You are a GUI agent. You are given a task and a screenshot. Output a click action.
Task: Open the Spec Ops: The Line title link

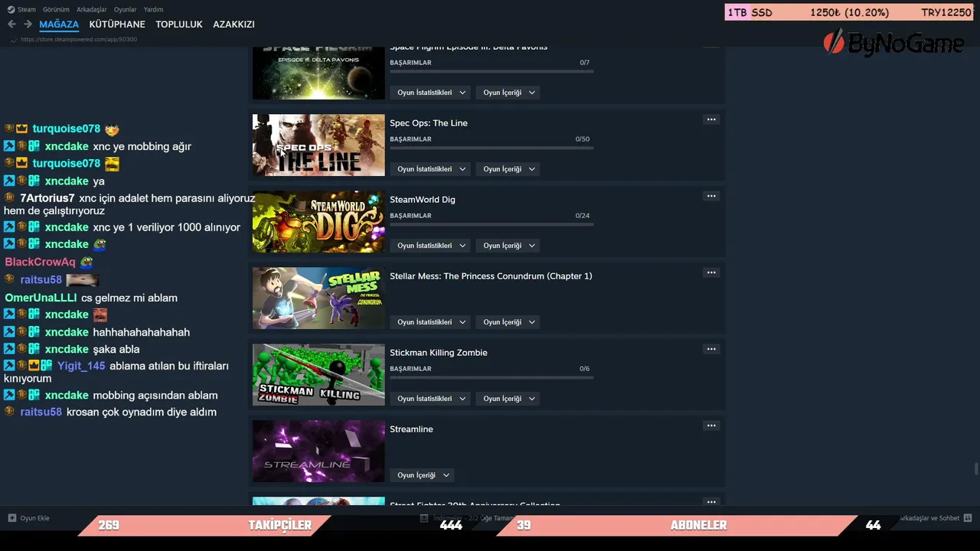[429, 123]
